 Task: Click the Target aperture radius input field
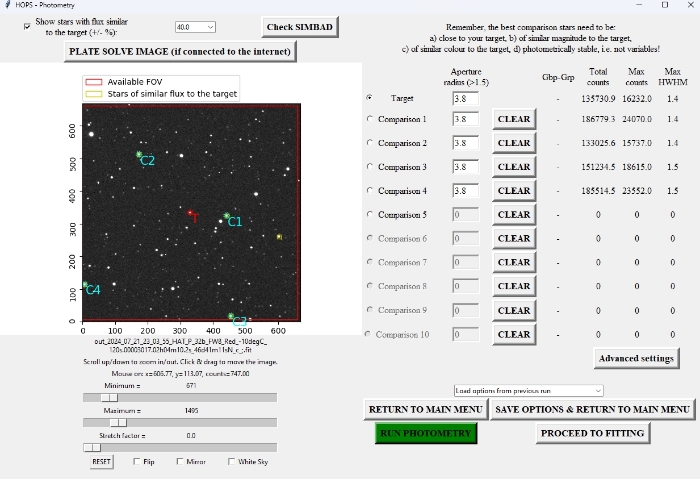point(465,99)
